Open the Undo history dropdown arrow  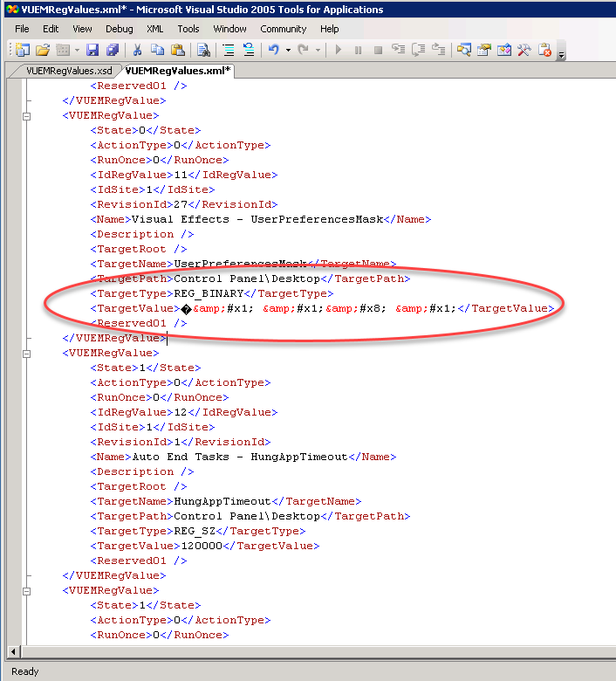[287, 51]
